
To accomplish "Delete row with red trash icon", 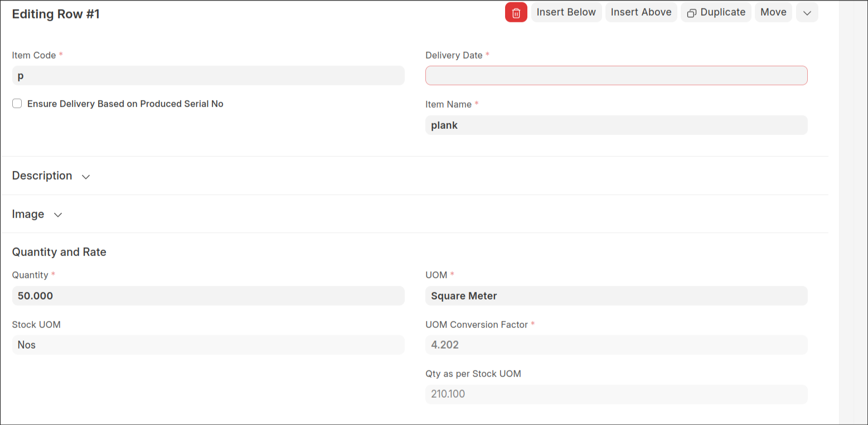I will pyautogui.click(x=516, y=12).
